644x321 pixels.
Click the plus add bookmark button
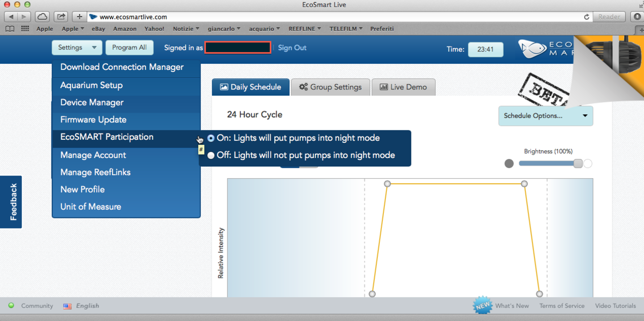(x=79, y=17)
